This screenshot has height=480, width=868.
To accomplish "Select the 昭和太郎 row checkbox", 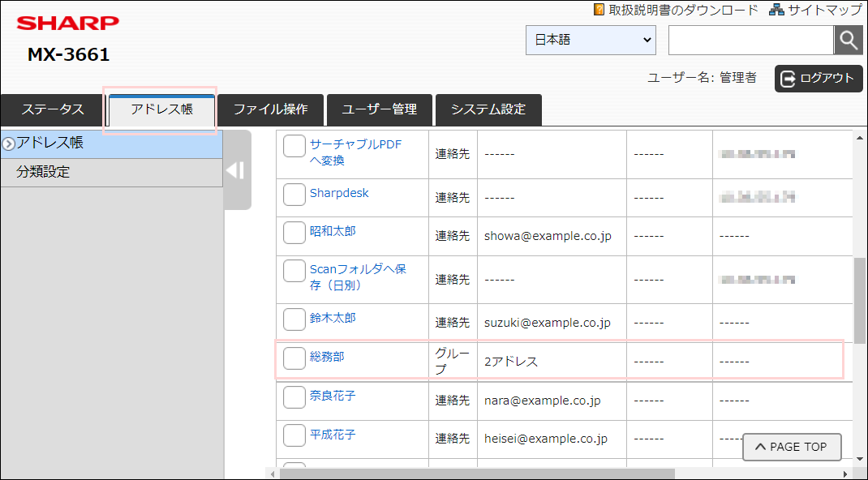I will pos(294,232).
